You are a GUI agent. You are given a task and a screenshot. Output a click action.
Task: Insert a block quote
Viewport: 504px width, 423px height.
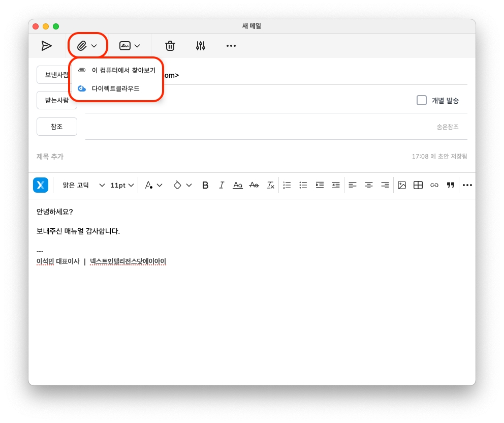pyautogui.click(x=451, y=185)
